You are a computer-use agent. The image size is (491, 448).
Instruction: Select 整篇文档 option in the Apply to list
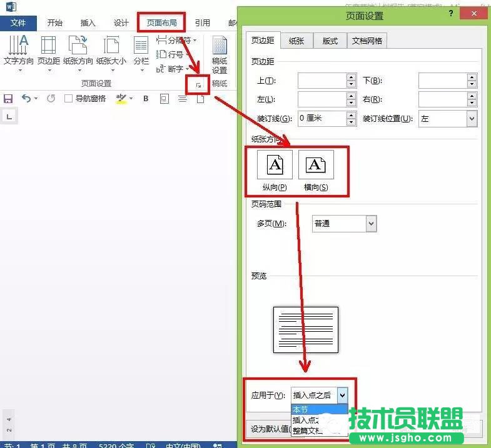point(320,431)
